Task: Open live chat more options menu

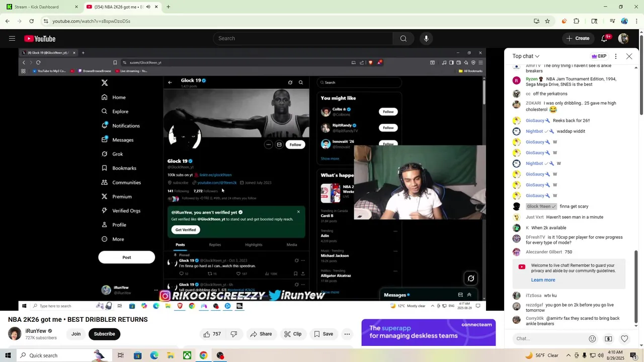Action: click(616, 56)
